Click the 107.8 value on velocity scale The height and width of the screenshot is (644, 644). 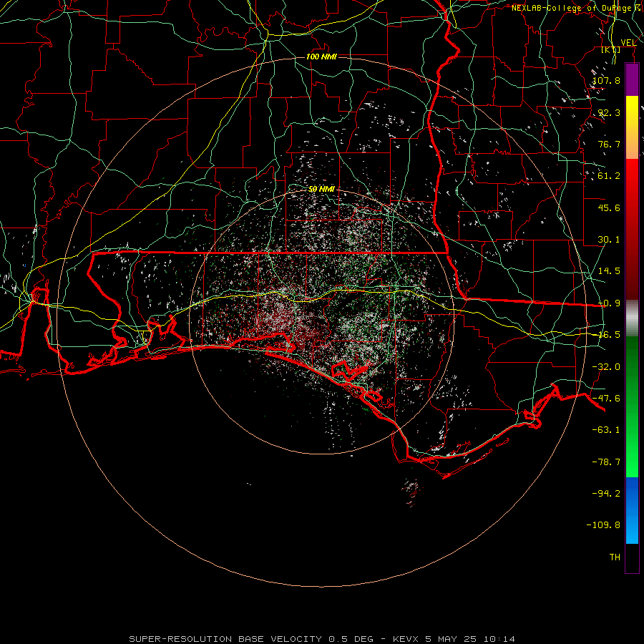(x=607, y=80)
